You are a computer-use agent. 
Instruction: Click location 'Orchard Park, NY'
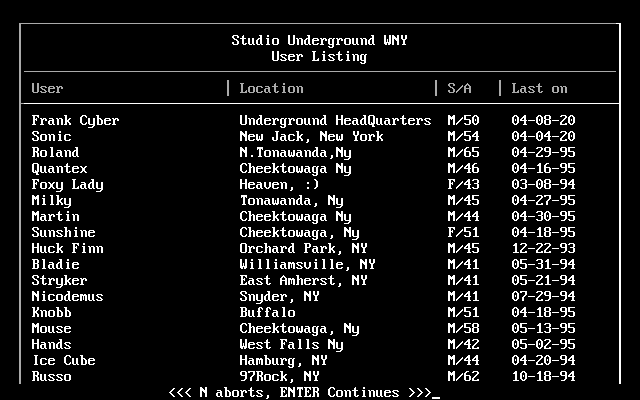coord(303,248)
